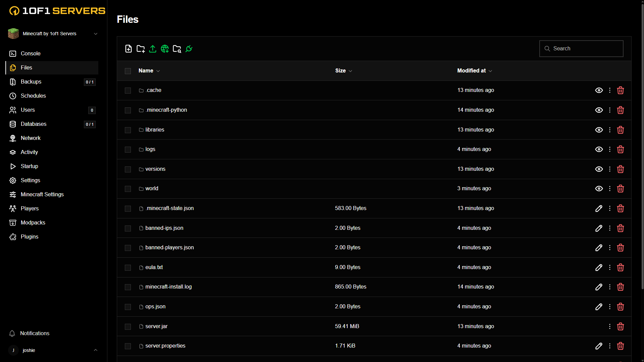The image size is (644, 362).
Task: Edit ops.json with pencil icon
Action: click(599, 307)
